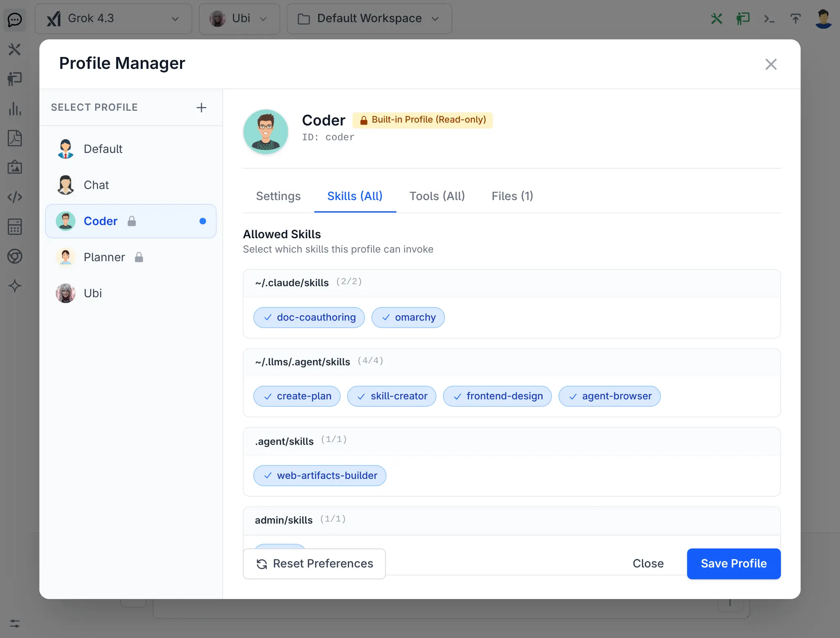Open the sparkle star sidebar icon
840x638 pixels.
[x=15, y=286]
